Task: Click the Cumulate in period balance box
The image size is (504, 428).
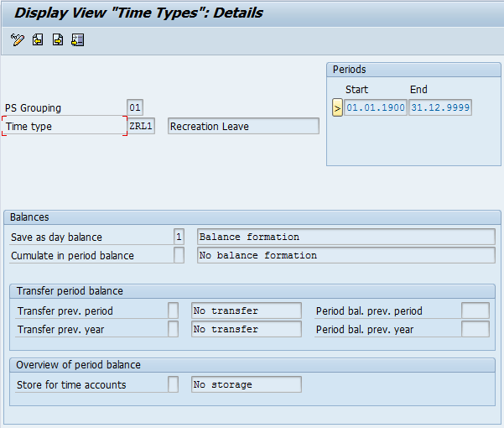Action: click(179, 255)
